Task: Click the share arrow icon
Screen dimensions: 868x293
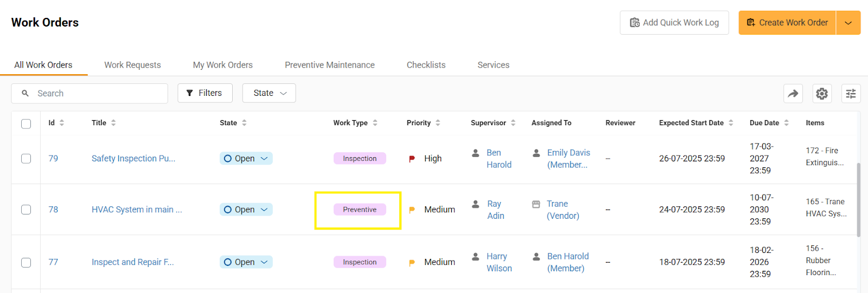Action: coord(793,94)
